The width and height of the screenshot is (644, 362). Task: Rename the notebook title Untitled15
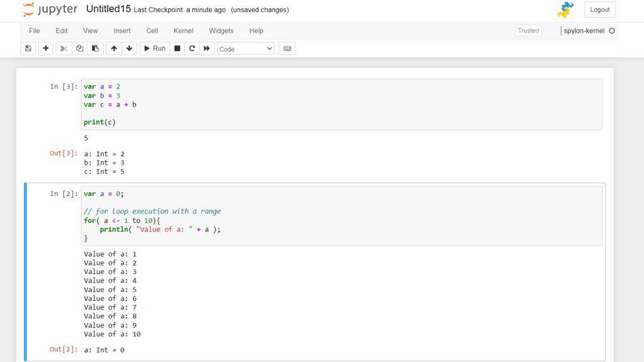[x=108, y=9]
